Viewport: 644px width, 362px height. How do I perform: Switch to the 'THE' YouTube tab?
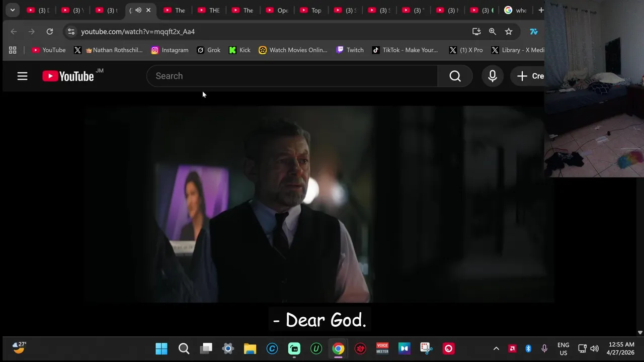pyautogui.click(x=208, y=10)
